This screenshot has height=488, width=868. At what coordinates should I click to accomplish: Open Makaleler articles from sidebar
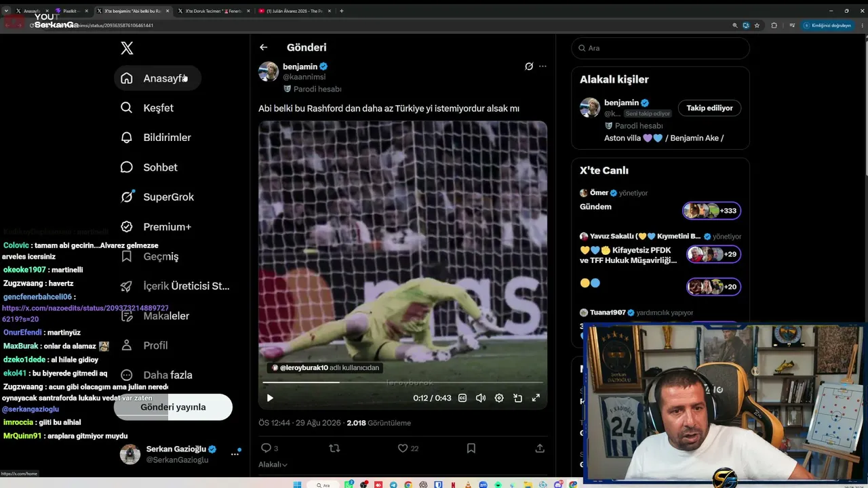(155, 316)
